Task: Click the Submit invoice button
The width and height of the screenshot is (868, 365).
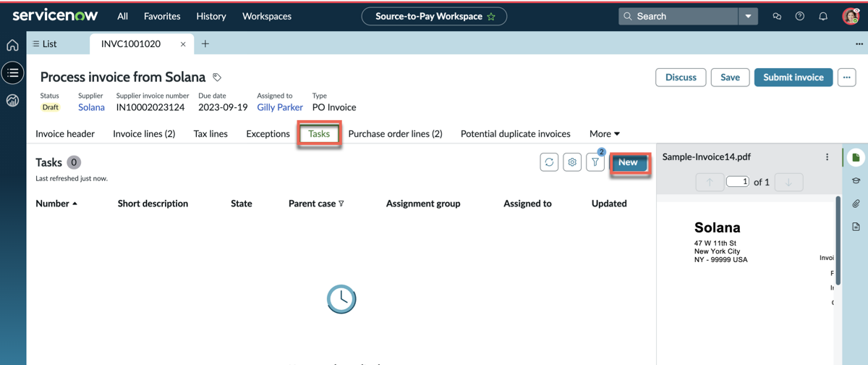Action: coord(793,77)
